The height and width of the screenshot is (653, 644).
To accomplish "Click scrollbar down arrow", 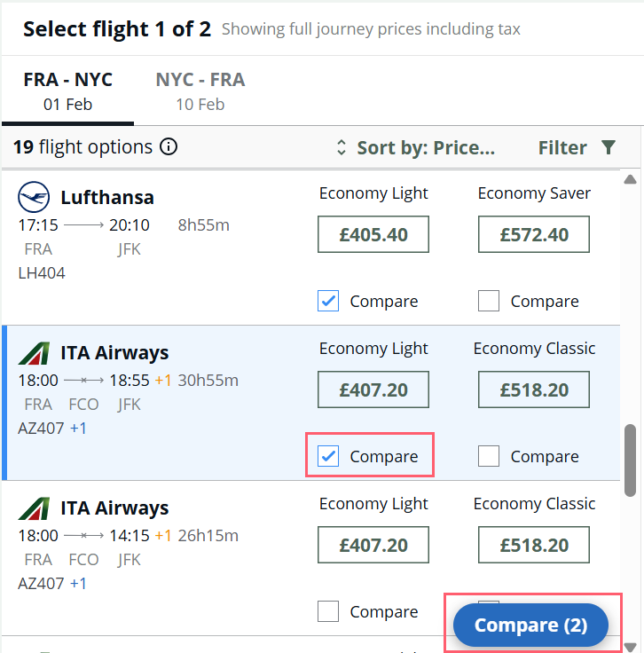I will [630, 647].
